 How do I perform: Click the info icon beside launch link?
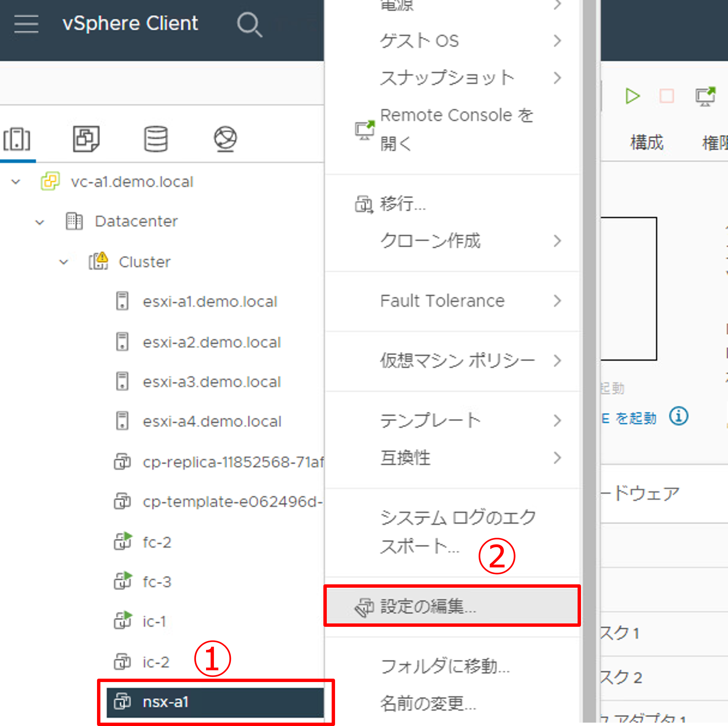coord(678,416)
